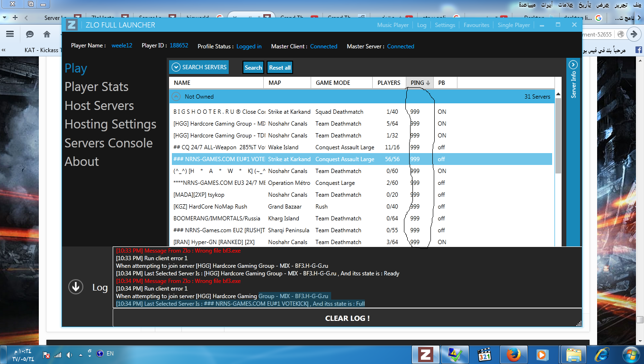Click the checklist warning app taskbar icon
The height and width of the screenshot is (364, 644).
[x=456, y=354]
